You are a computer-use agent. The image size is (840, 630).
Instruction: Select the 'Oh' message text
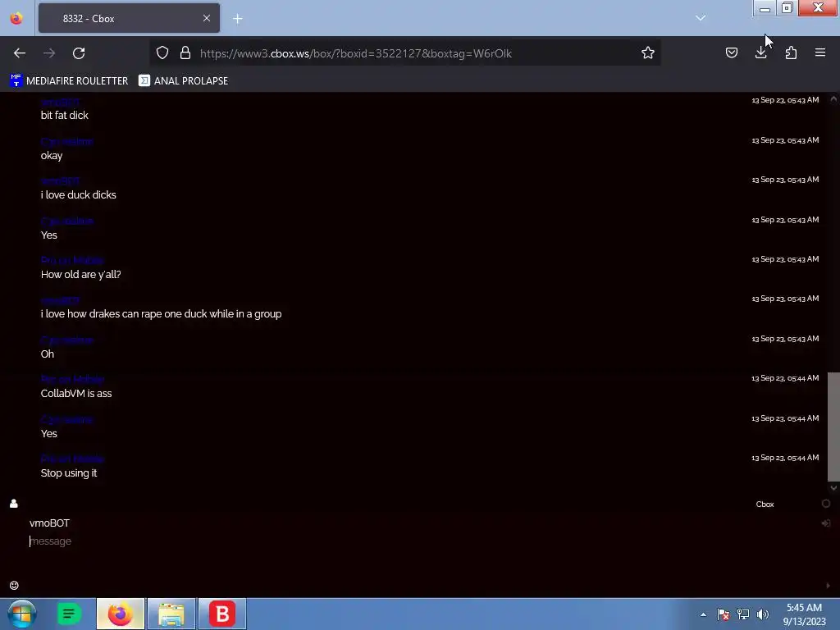point(47,354)
